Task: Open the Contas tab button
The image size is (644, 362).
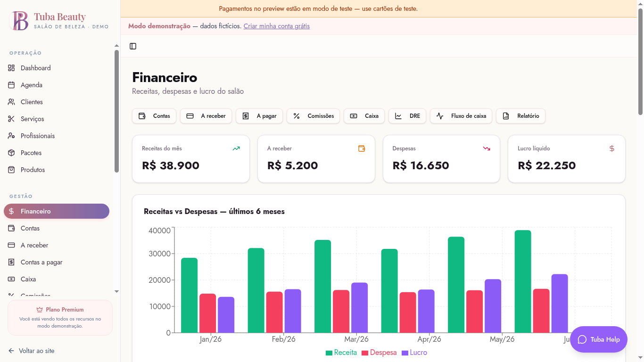Action: coord(154,116)
